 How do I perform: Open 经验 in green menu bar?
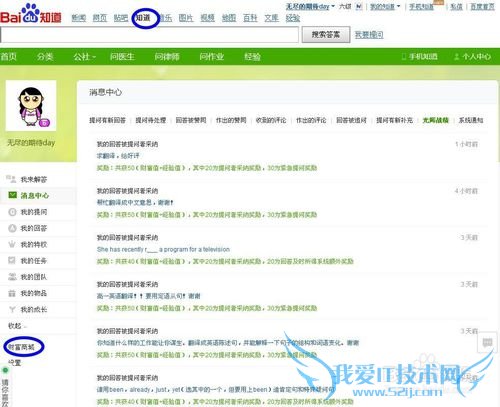pyautogui.click(x=252, y=57)
